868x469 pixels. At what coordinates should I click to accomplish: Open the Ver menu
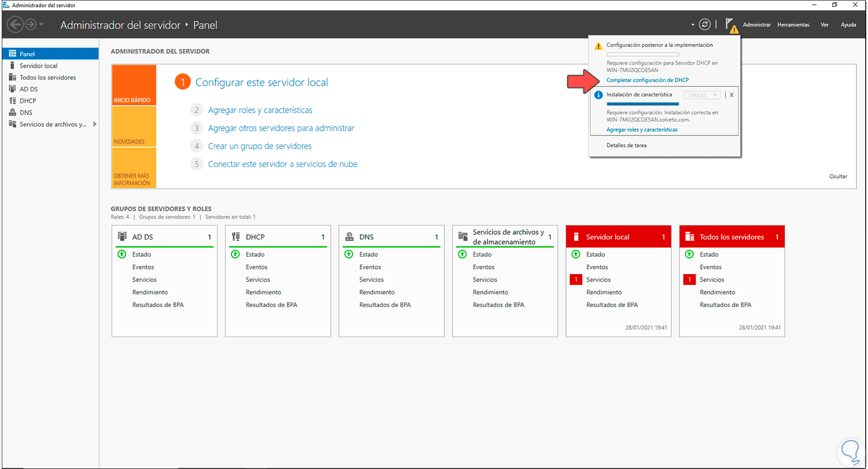click(x=825, y=25)
